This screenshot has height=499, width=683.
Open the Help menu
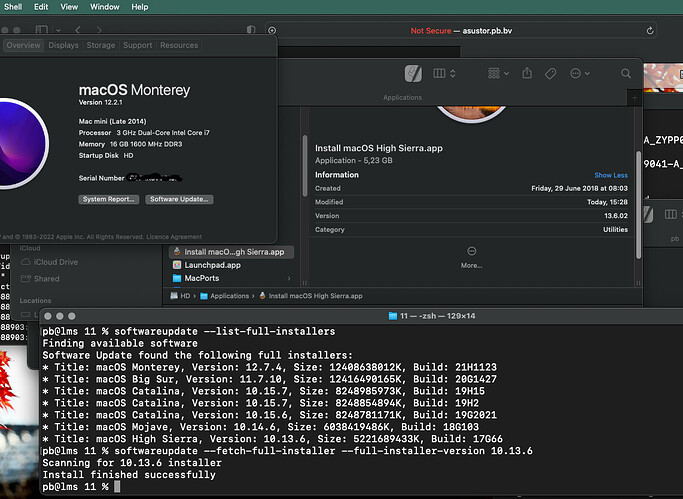140,7
